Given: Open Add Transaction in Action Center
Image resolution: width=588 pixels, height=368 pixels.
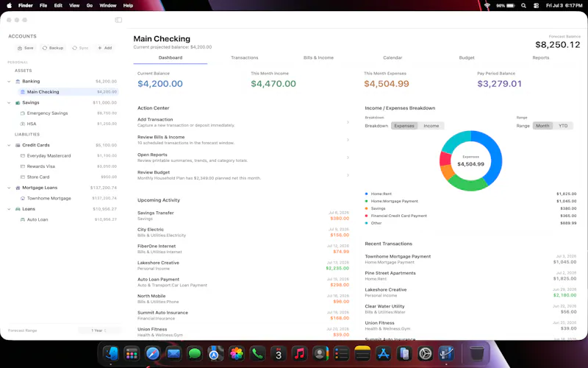Looking at the screenshot, I should coord(244,122).
